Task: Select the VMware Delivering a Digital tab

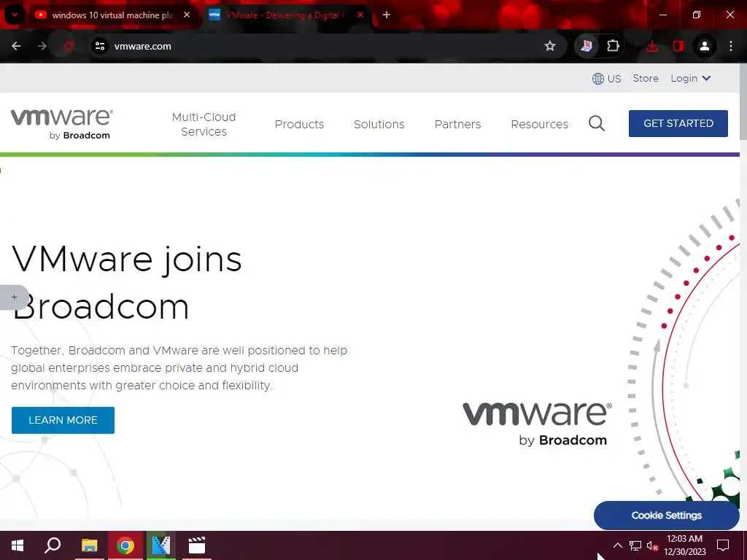Action: click(x=286, y=15)
